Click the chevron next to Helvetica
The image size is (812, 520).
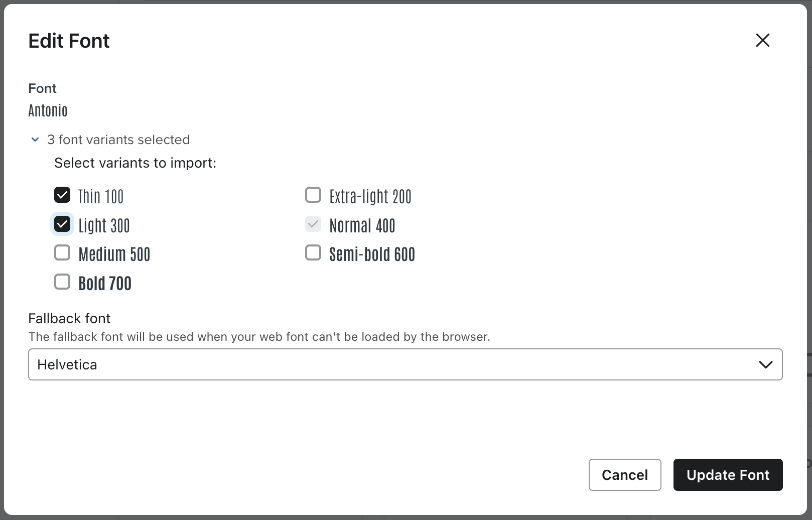(765, 364)
